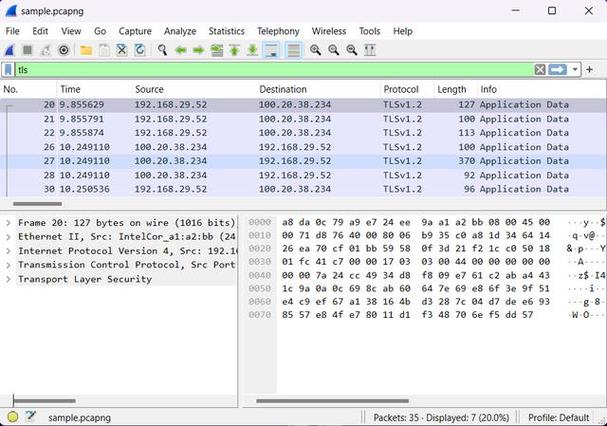Toggle auto-scroll during live capture

[x=272, y=50]
